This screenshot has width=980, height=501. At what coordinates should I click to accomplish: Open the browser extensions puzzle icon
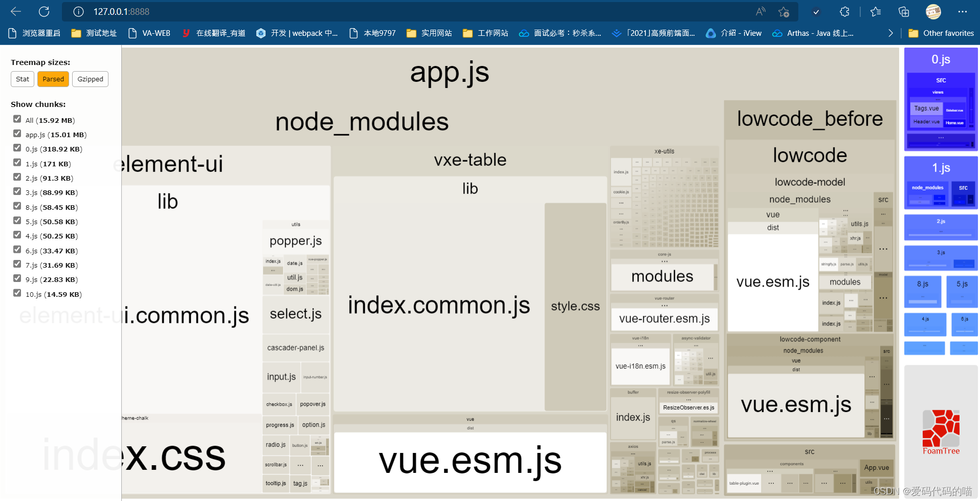844,11
